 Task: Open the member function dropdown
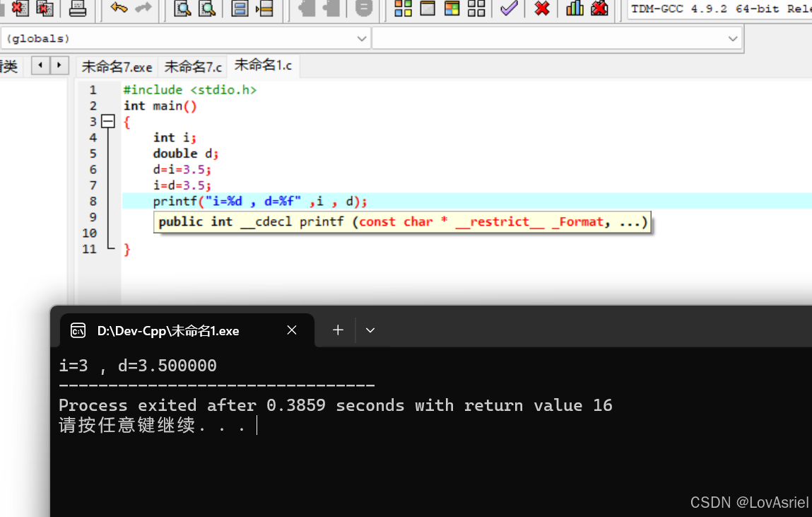click(557, 38)
